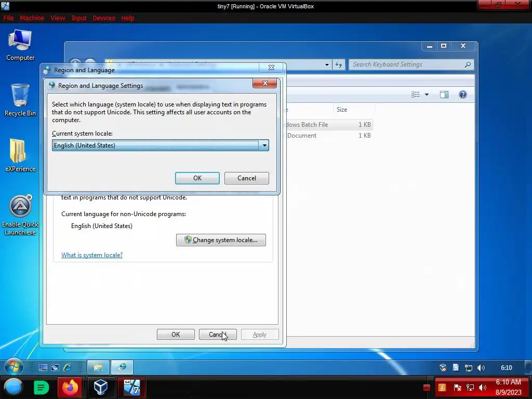Image resolution: width=532 pixels, height=399 pixels.
Task: Click guest tray volume speaker icon
Action: click(x=481, y=368)
